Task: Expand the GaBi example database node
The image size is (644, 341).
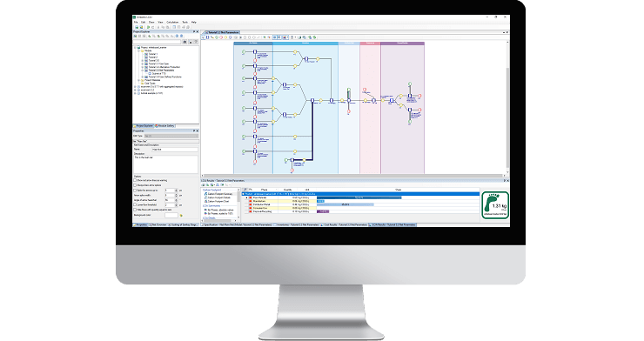Action: (x=135, y=93)
